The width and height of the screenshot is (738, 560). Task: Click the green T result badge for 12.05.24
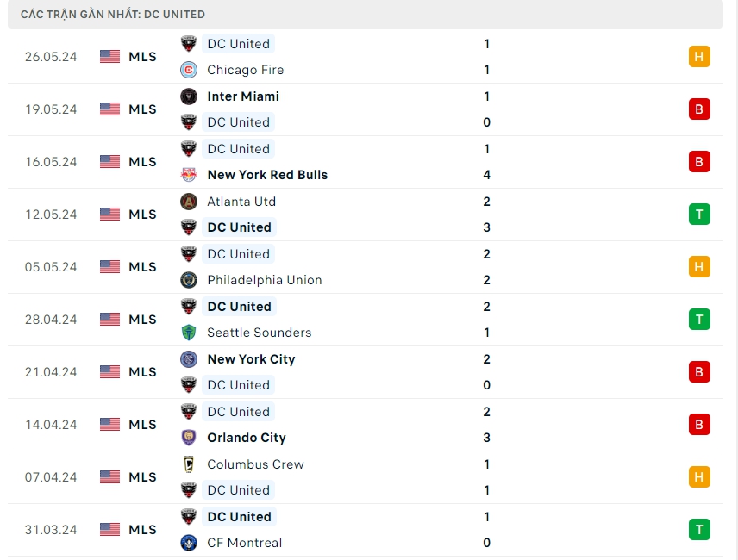click(x=699, y=215)
